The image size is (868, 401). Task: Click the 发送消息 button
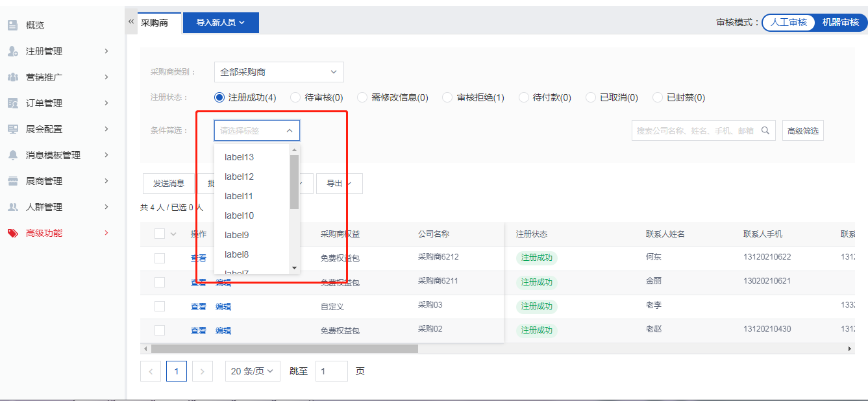point(169,184)
